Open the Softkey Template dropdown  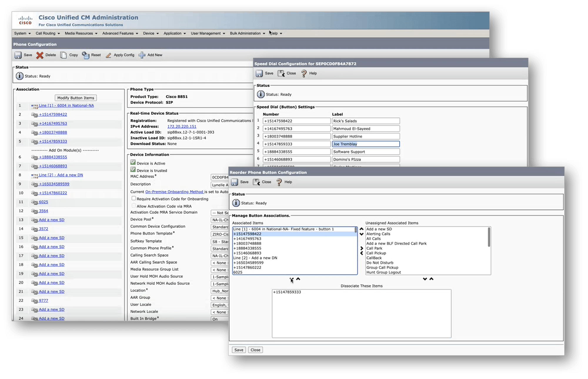click(x=220, y=241)
